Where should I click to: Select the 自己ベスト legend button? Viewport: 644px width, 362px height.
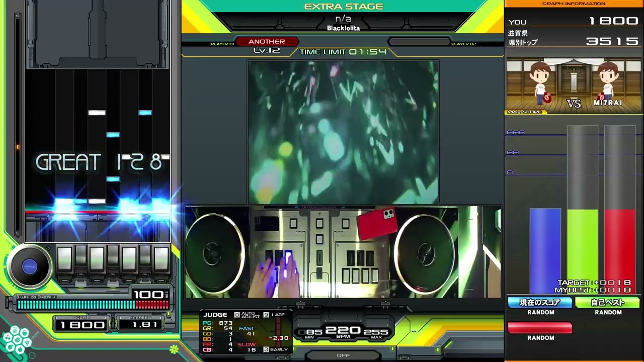pyautogui.click(x=608, y=303)
